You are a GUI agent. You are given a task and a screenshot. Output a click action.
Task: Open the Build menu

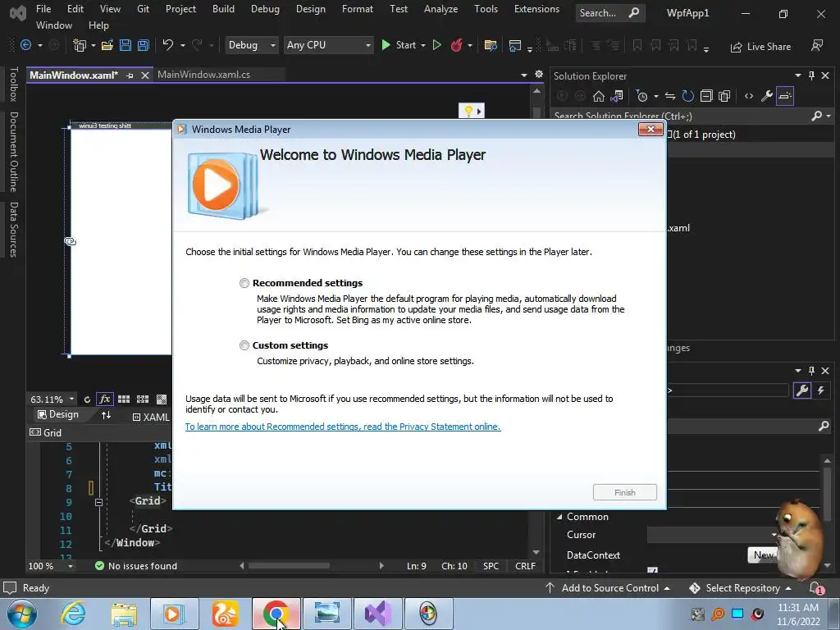point(223,9)
